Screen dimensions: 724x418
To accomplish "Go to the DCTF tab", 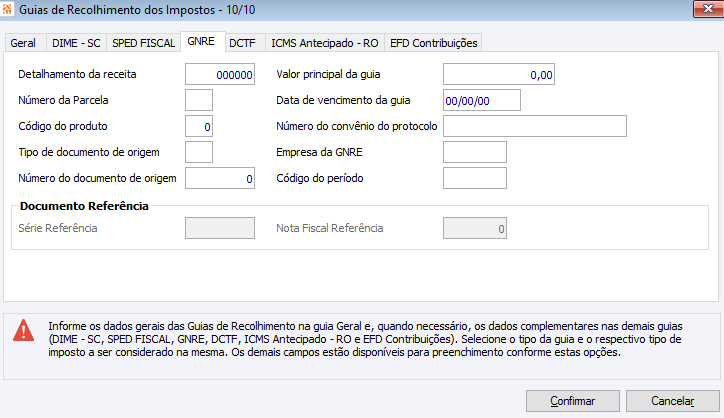I will pyautogui.click(x=241, y=43).
